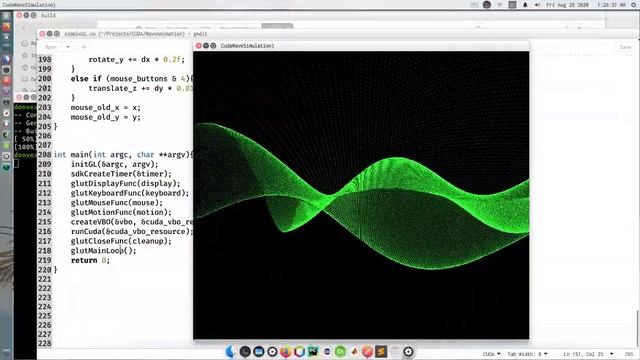Click the rightmost gear icon in the dock

pyautogui.click(x=408, y=351)
